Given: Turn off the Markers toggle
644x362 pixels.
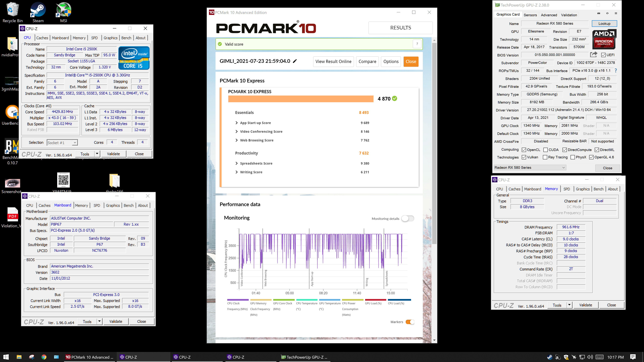Looking at the screenshot, I should tap(410, 322).
